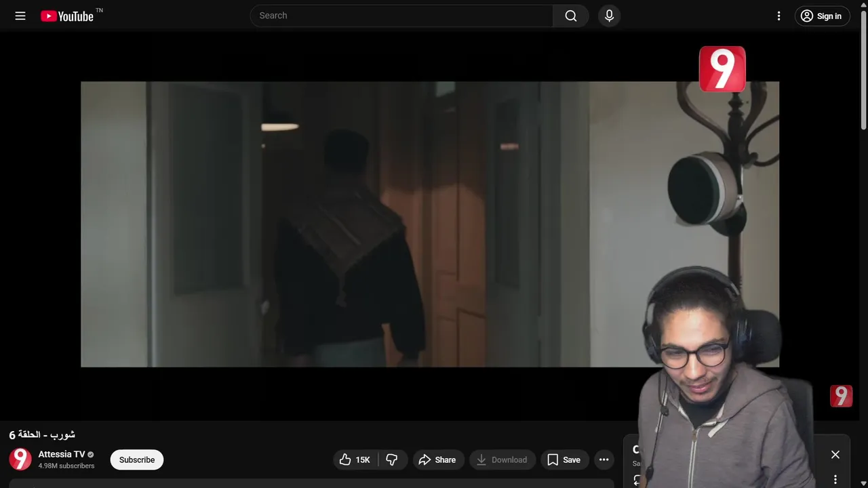The height and width of the screenshot is (488, 868).
Task: Go to YouTube home via logo
Action: pyautogui.click(x=66, y=16)
